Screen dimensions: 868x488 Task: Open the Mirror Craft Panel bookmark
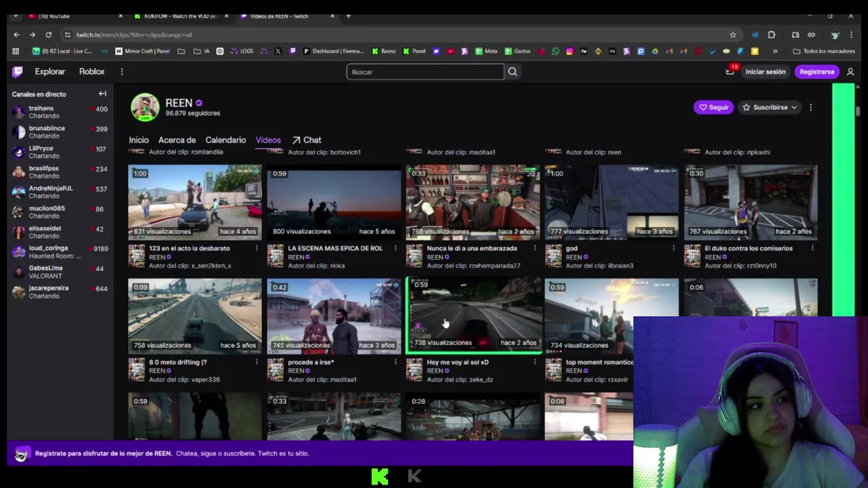(x=142, y=51)
